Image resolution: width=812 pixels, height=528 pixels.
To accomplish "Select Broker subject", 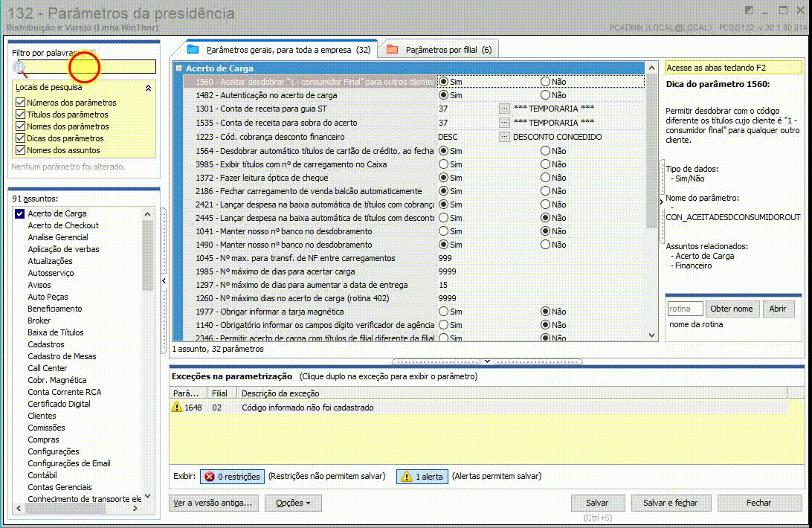I will tap(39, 321).
